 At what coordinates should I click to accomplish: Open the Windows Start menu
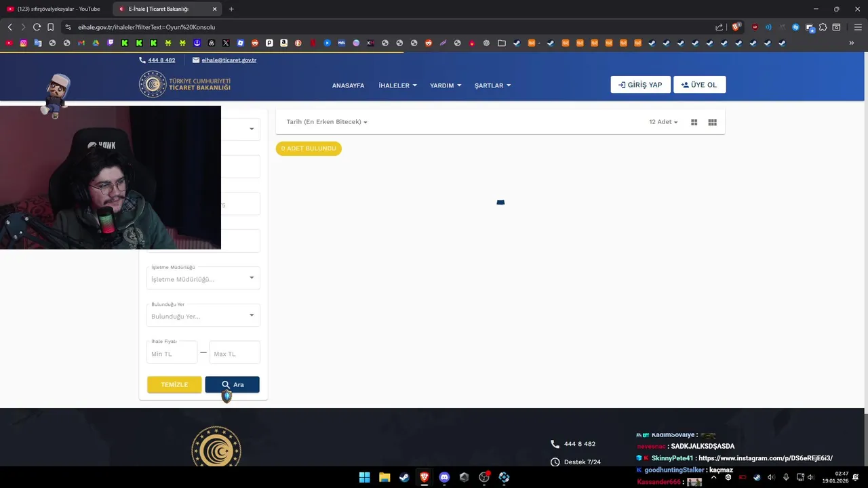coord(364,477)
